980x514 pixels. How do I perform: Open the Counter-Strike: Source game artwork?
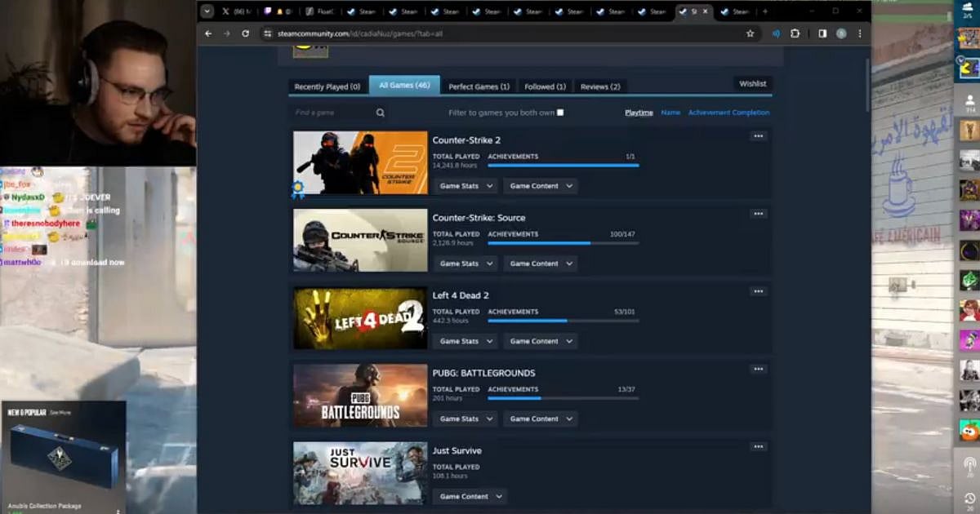[x=360, y=240]
